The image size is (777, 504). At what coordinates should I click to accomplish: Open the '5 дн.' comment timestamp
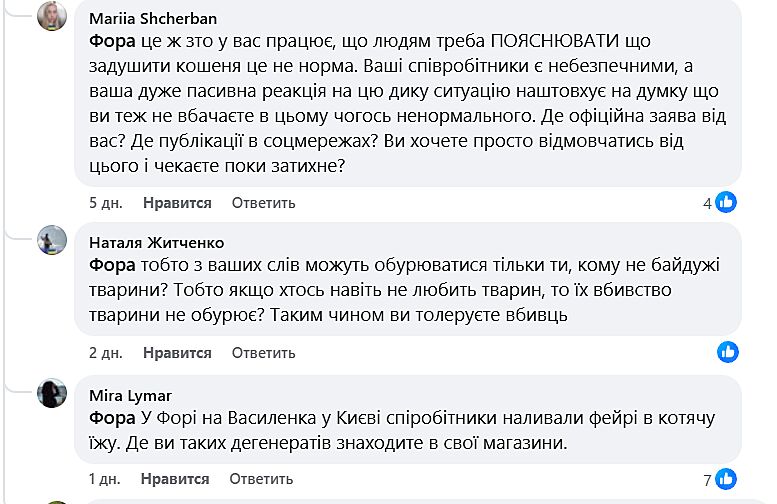105,203
